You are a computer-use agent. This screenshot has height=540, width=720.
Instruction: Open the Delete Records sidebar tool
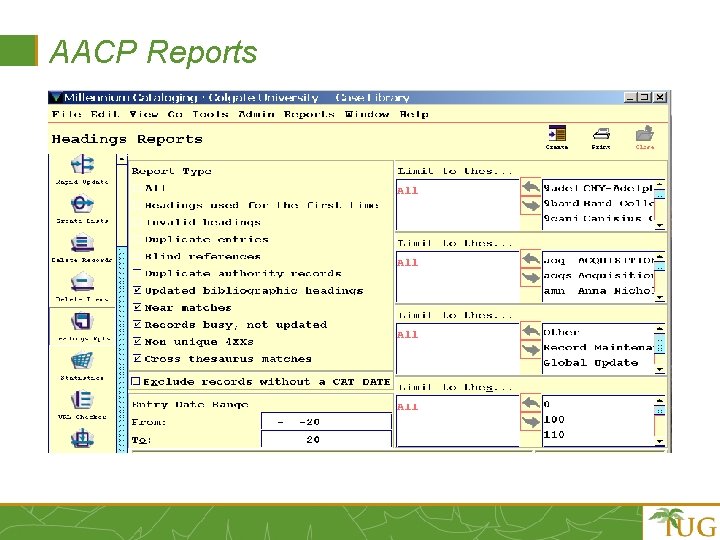pos(82,248)
